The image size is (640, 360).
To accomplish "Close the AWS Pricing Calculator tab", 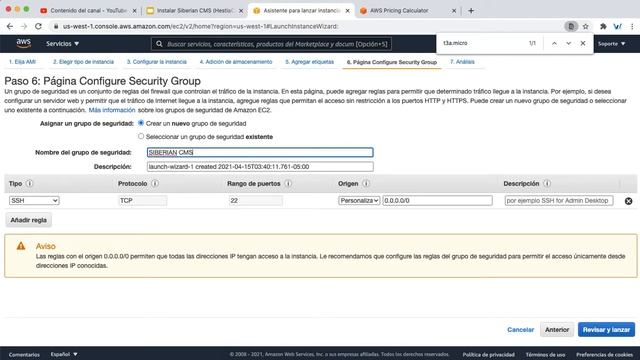I will tap(454, 11).
